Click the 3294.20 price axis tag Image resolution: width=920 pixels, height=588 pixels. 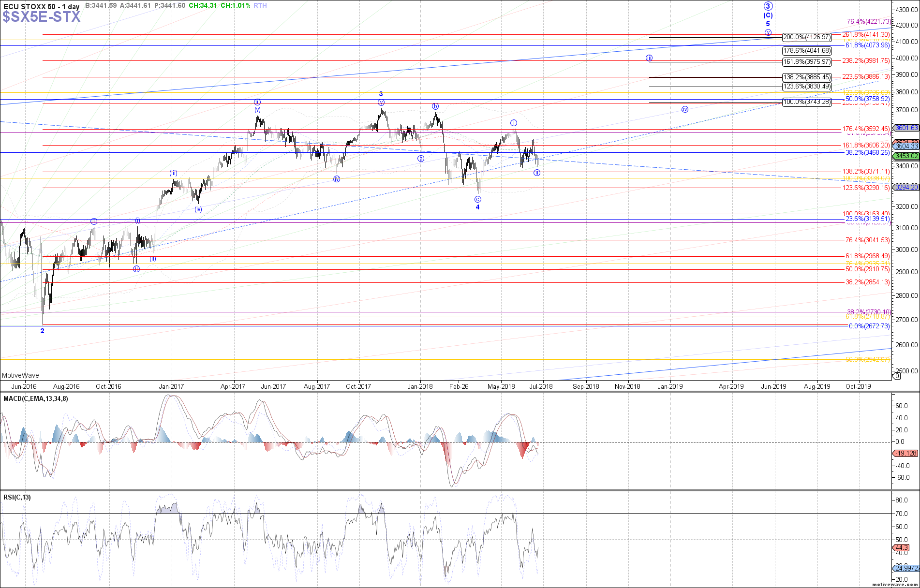point(906,187)
